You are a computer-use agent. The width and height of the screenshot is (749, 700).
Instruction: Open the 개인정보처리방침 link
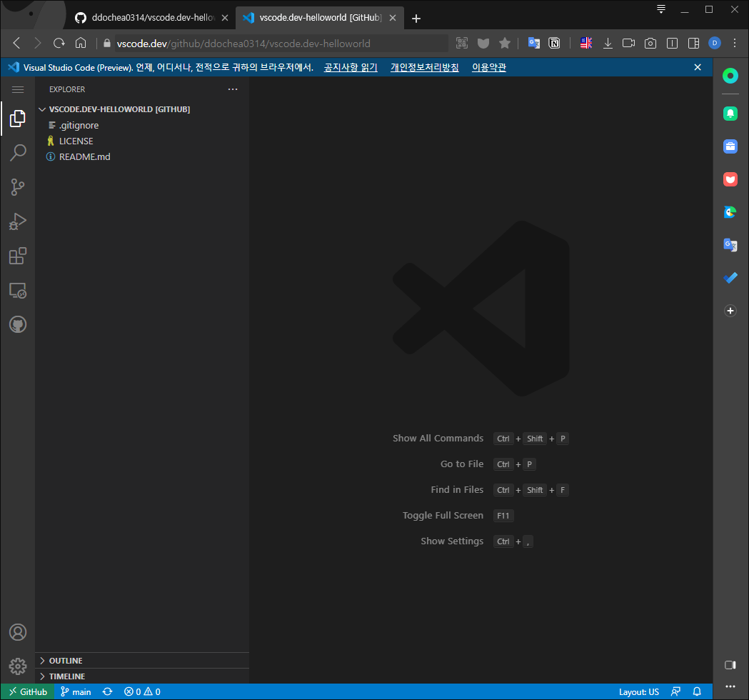coord(425,67)
